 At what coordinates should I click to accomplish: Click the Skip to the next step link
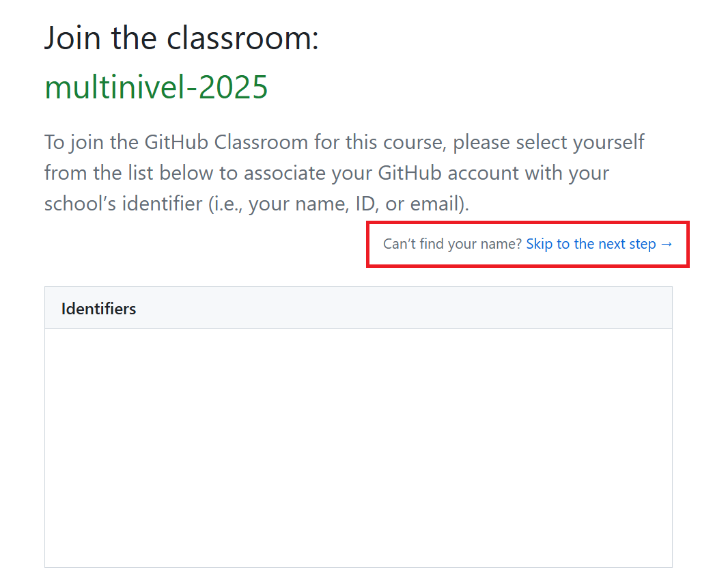pos(591,244)
